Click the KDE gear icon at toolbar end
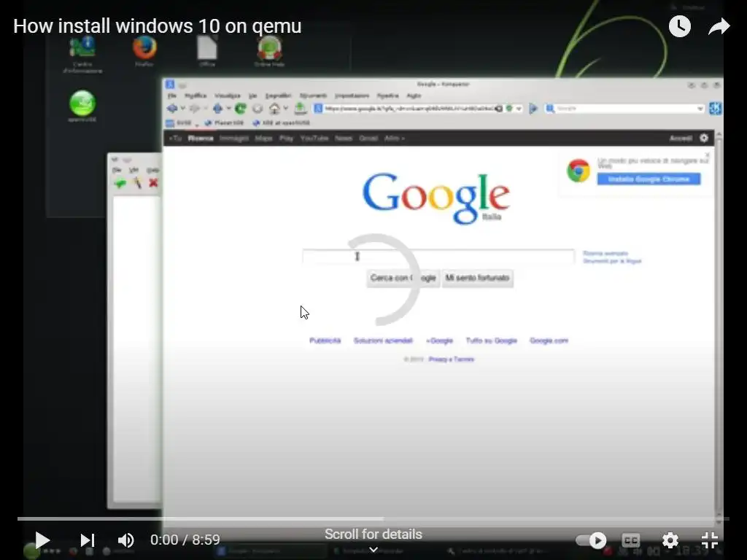 coord(715,109)
